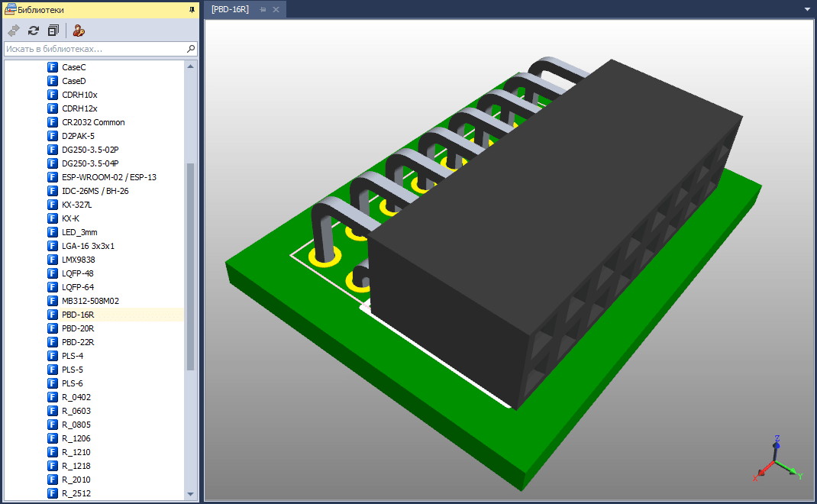Click the F icon beside PBD-20R
Screen dimensions: 817x504
[x=52, y=328]
